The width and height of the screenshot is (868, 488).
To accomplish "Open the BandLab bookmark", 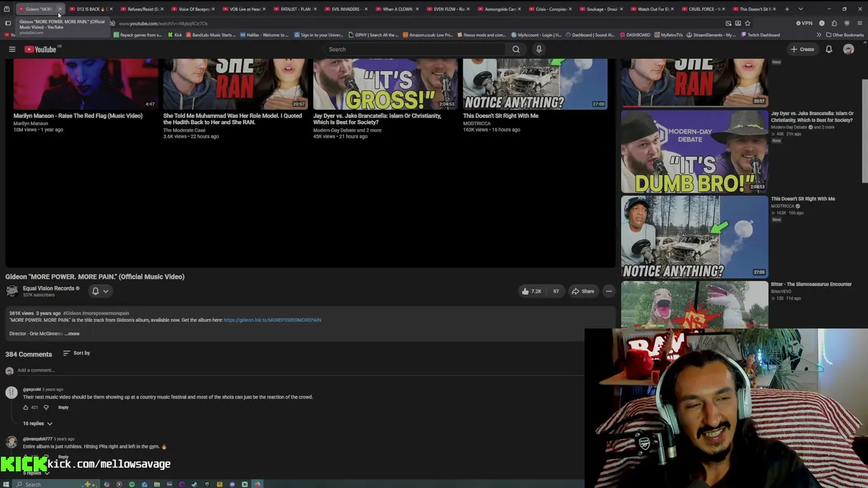I will click(x=210, y=35).
